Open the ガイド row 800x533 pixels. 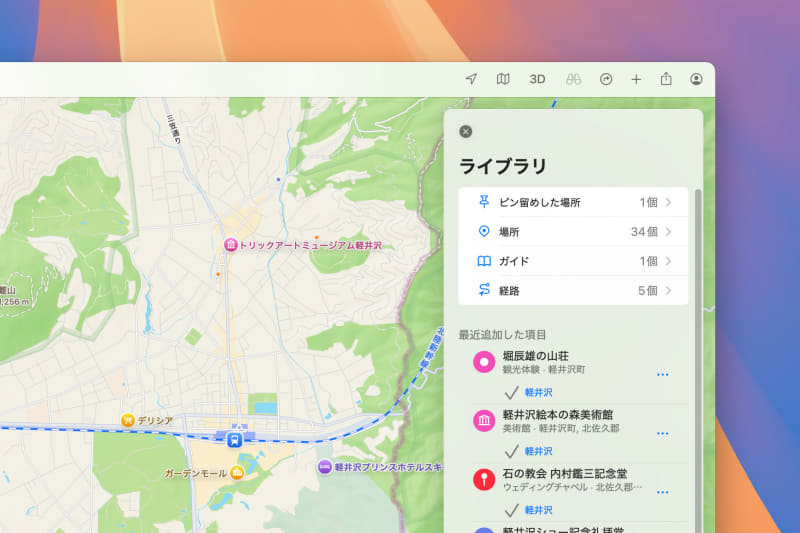click(573, 261)
